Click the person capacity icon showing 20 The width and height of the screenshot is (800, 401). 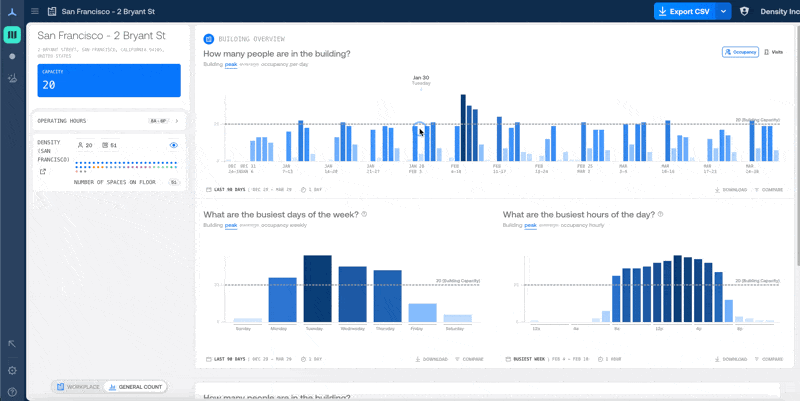pyautogui.click(x=80, y=145)
